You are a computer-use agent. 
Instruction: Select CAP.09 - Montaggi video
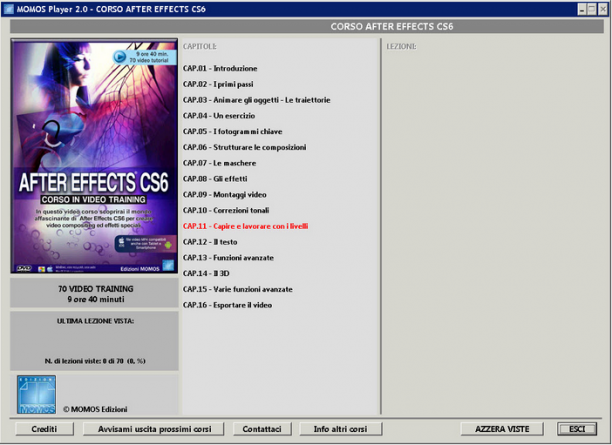click(x=225, y=194)
